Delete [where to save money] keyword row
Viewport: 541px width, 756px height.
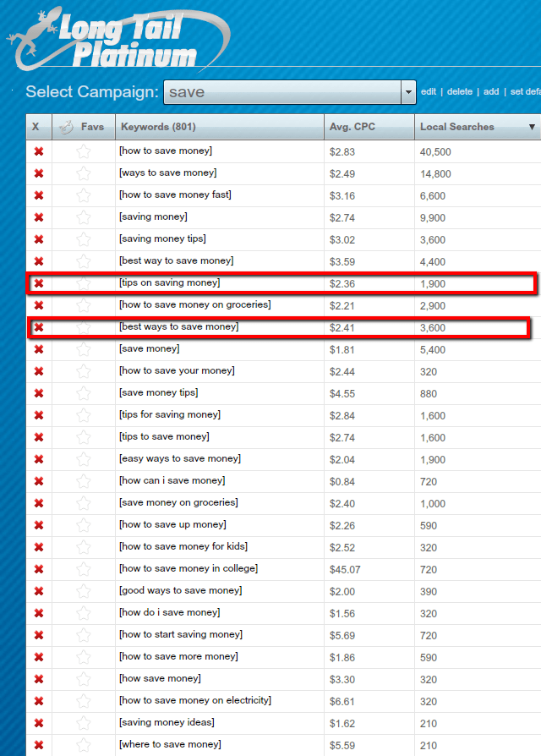[39, 745]
